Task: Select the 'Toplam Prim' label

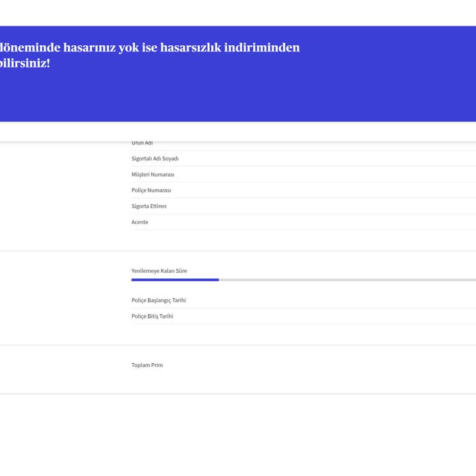Action: pyautogui.click(x=147, y=365)
